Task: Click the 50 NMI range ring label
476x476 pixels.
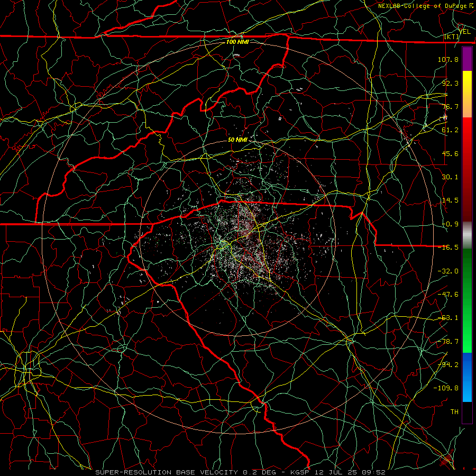Action: pyautogui.click(x=237, y=140)
